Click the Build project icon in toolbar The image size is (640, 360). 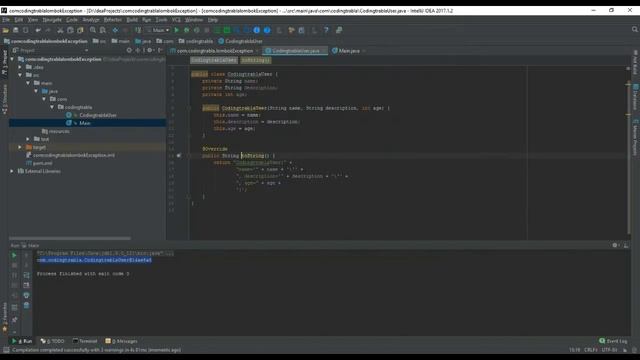138,30
